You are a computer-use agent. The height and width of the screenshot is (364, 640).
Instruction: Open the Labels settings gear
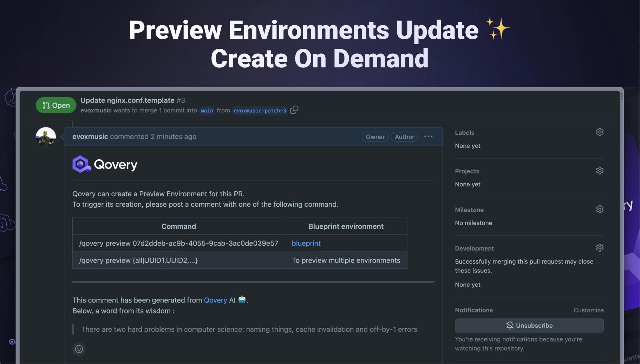[599, 132]
